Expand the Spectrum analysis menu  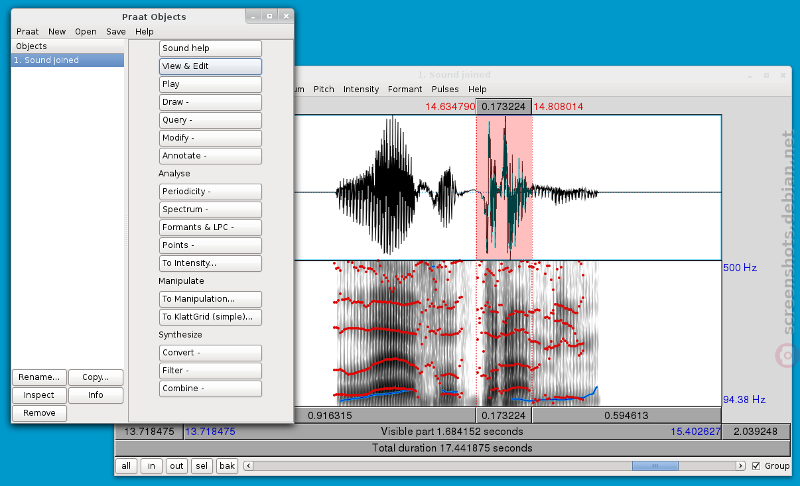coord(210,209)
